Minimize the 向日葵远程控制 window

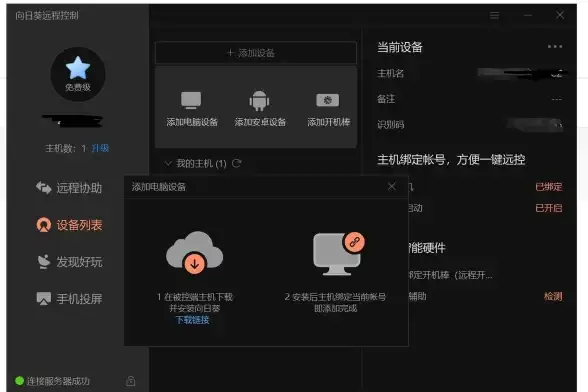[528, 15]
